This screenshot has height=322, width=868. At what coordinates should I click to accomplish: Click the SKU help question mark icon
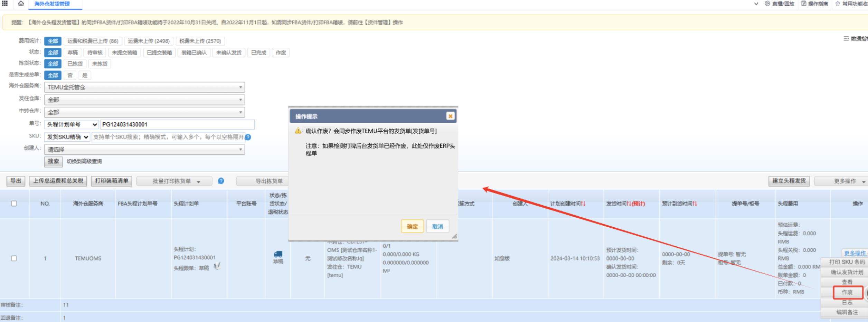[248, 137]
